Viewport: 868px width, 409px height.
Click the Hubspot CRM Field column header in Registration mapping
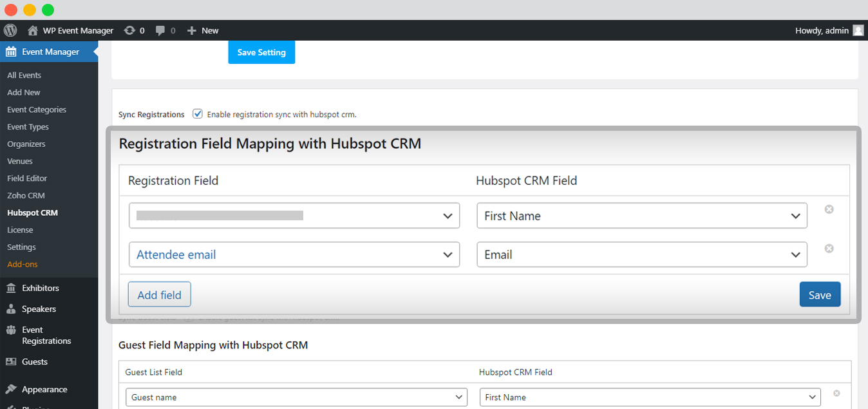click(527, 181)
